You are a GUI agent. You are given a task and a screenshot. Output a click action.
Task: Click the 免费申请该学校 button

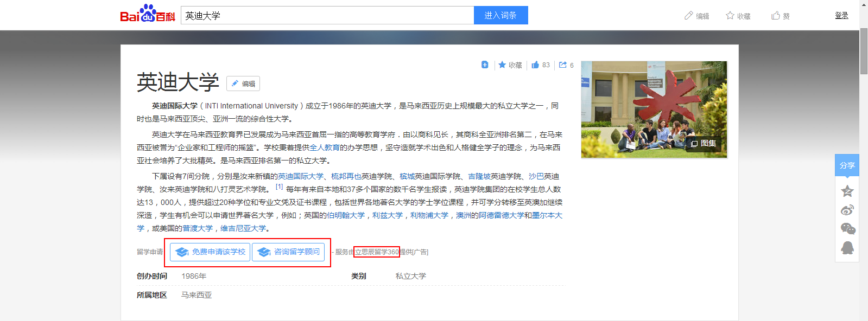click(210, 252)
